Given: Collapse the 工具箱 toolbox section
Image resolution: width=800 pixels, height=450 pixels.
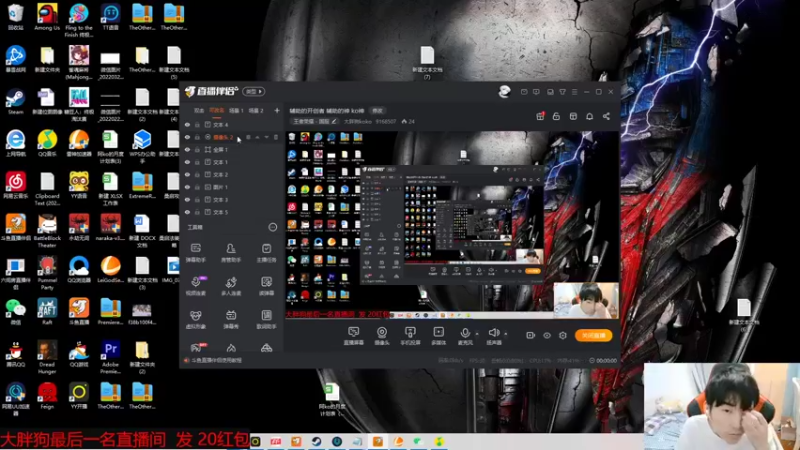Looking at the screenshot, I should coord(272,227).
